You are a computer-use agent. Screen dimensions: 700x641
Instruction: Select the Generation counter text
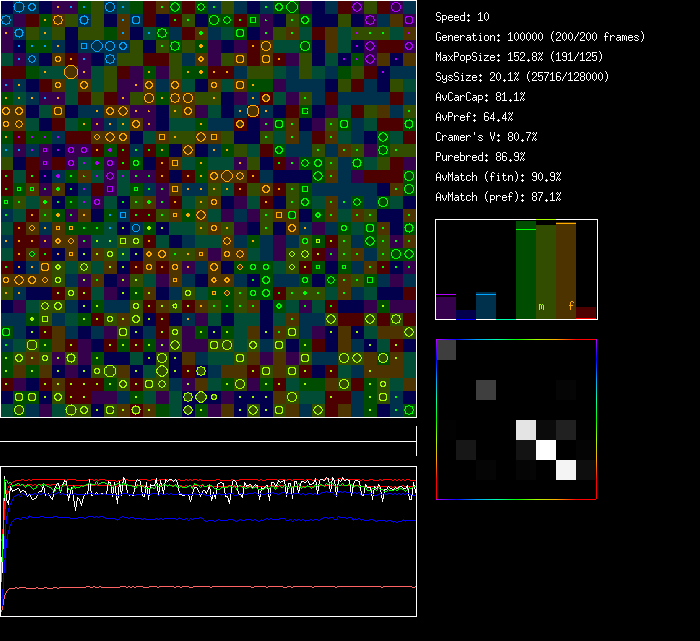pos(540,37)
